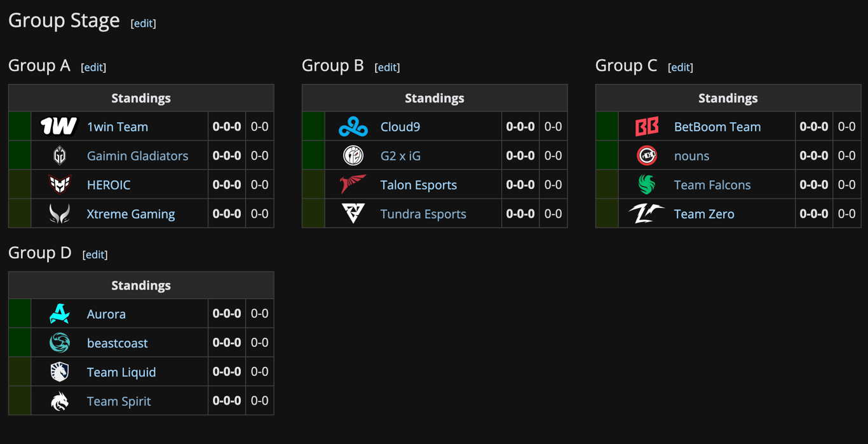Screen dimensions: 868x444
Task: Open the nouns team link
Action: click(692, 156)
